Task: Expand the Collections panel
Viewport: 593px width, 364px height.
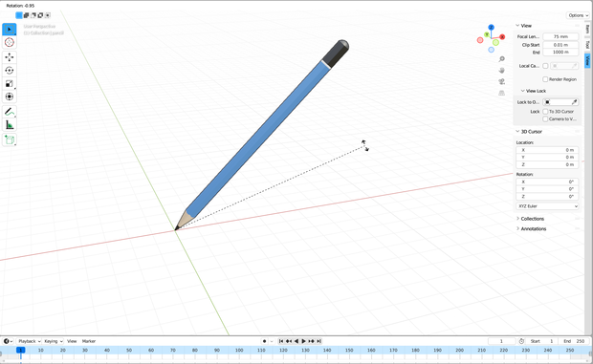Action: tap(532, 219)
